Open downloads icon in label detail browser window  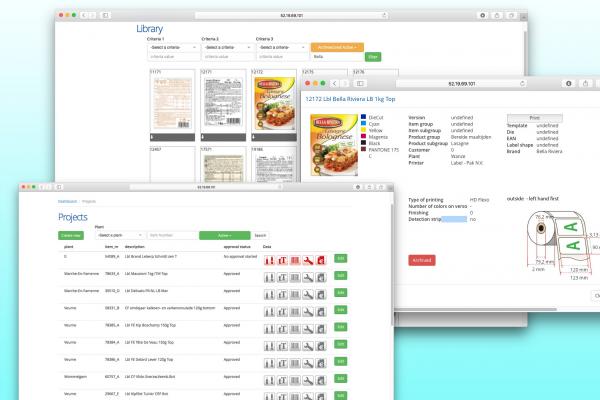[x=569, y=83]
